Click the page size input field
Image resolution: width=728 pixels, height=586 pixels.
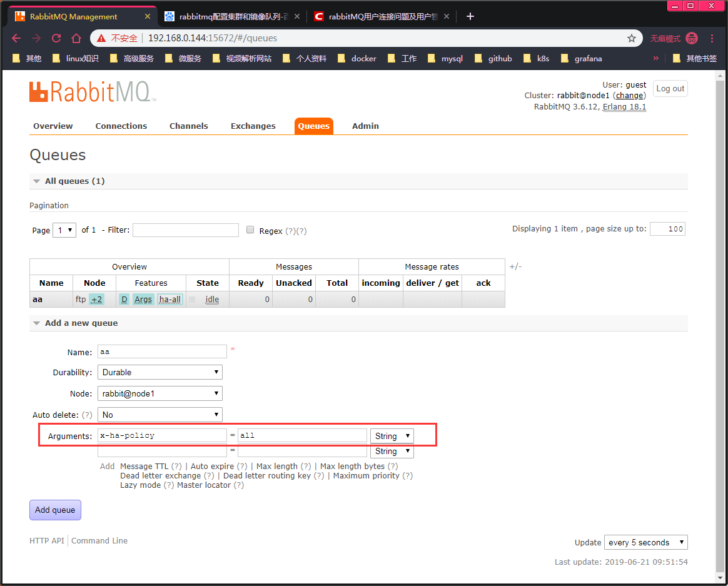tap(667, 229)
